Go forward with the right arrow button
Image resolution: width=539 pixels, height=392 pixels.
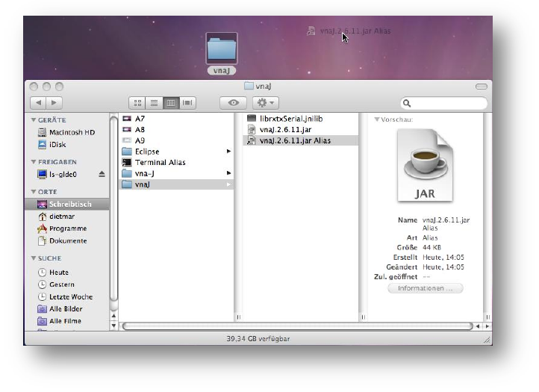click(54, 102)
